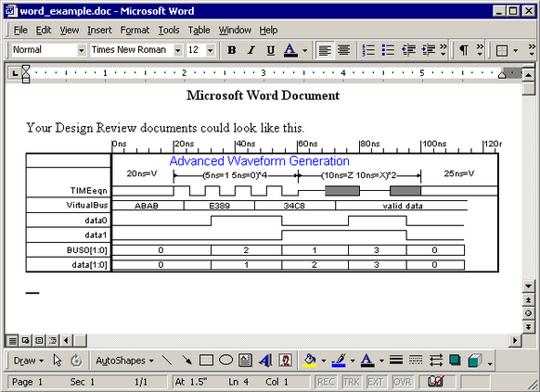
Task: Open the Window menu
Action: coord(235,31)
